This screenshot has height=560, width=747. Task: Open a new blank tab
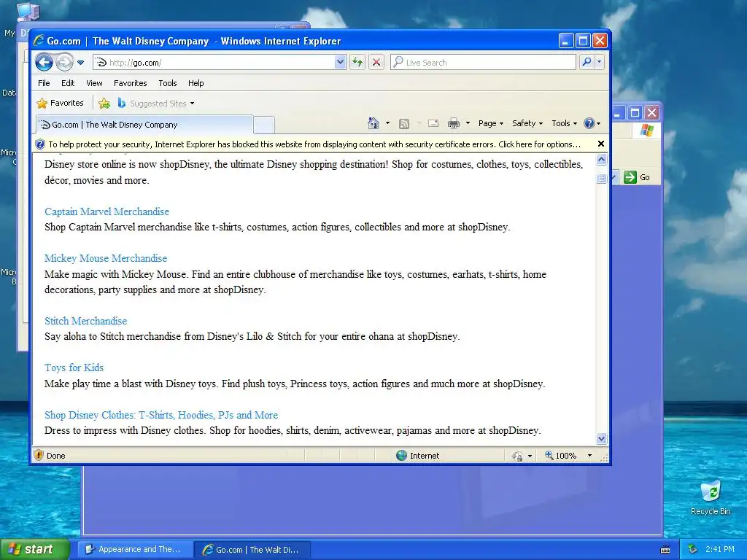[x=263, y=125]
